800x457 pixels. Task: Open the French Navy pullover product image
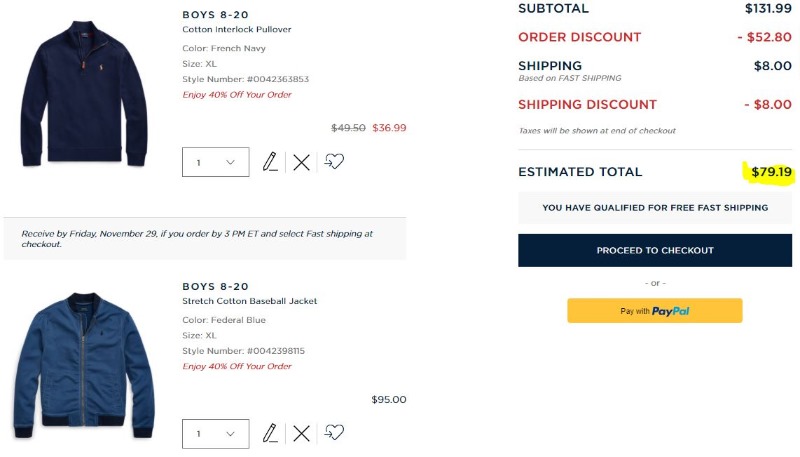coord(84,94)
